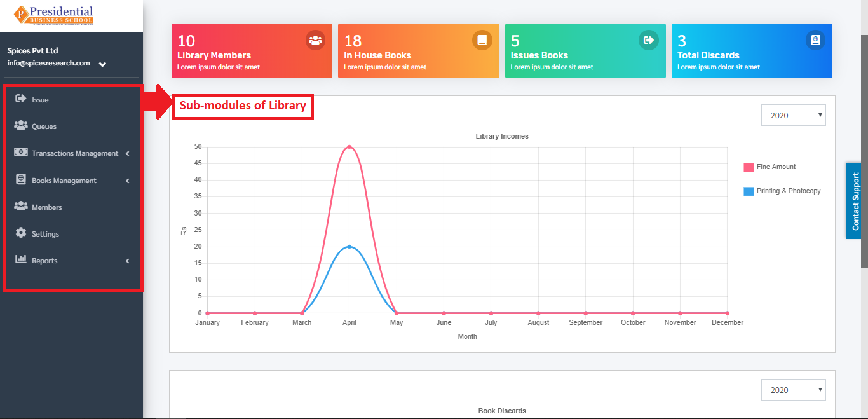Click the Settings gear icon

[x=20, y=233]
